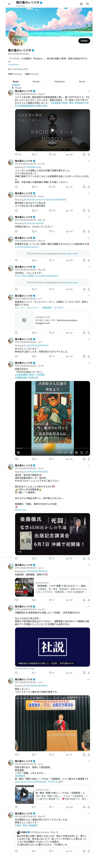Open the more options menu of Jul 18 post
Viewport: 98px width, 868px height.
pyautogui.click(x=89, y=363)
